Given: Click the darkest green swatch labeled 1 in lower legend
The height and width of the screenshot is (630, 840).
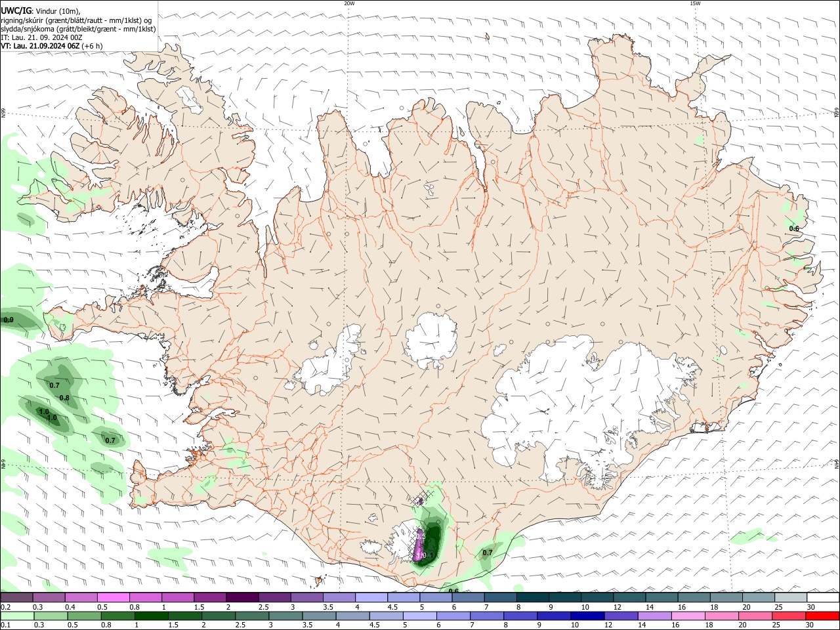Looking at the screenshot, I should tap(152, 616).
